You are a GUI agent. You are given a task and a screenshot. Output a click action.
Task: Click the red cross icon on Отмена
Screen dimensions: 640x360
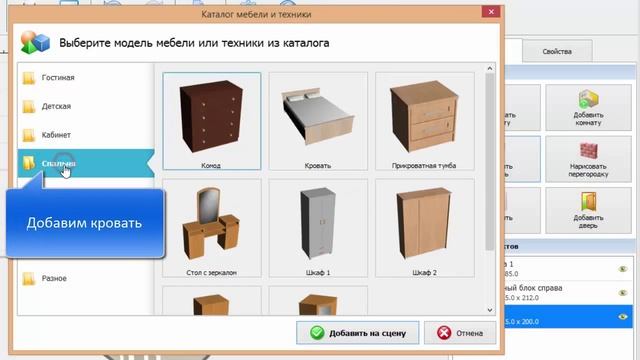(444, 333)
